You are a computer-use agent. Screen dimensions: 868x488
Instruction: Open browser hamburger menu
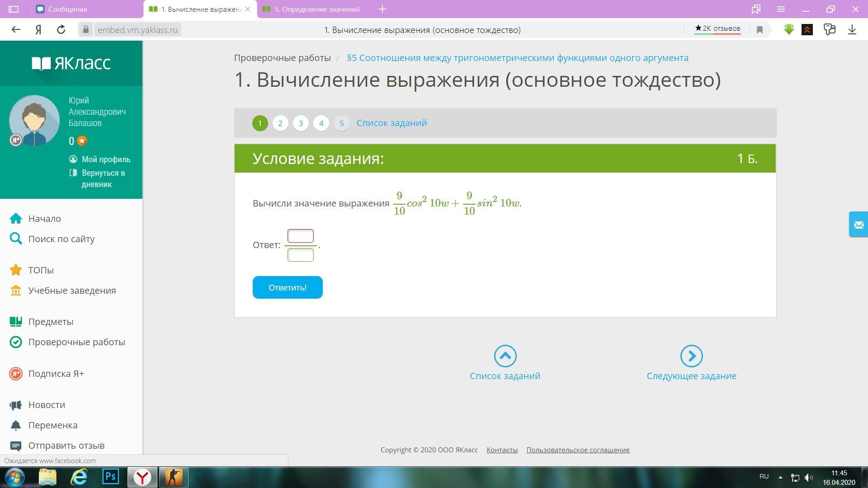click(781, 9)
